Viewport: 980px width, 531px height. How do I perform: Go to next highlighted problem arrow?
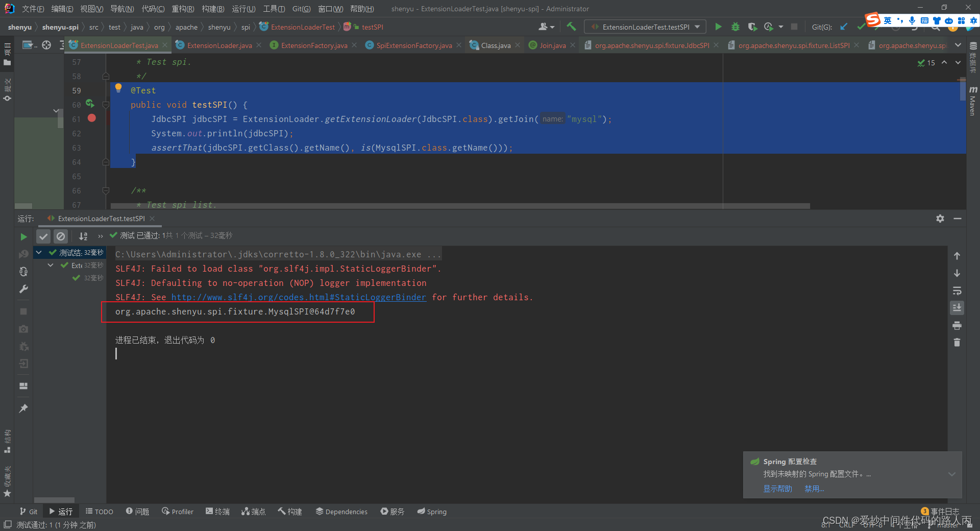point(958,63)
